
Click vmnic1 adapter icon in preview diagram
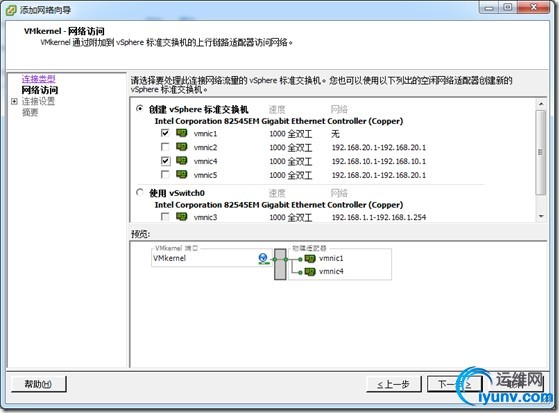click(310, 259)
